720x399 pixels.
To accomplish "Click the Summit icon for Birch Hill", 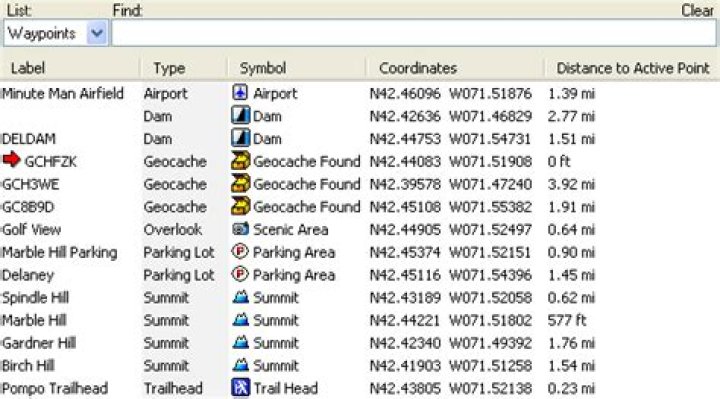I will coord(240,365).
